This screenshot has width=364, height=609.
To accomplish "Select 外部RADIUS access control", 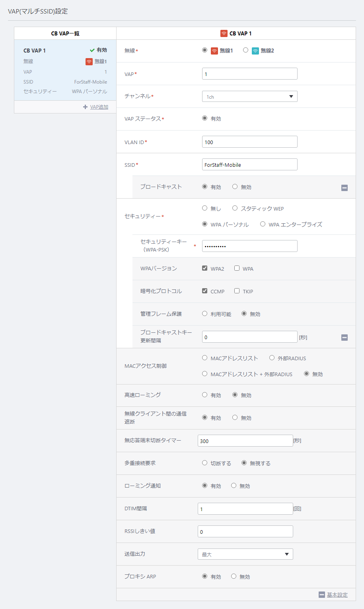I will click(272, 358).
